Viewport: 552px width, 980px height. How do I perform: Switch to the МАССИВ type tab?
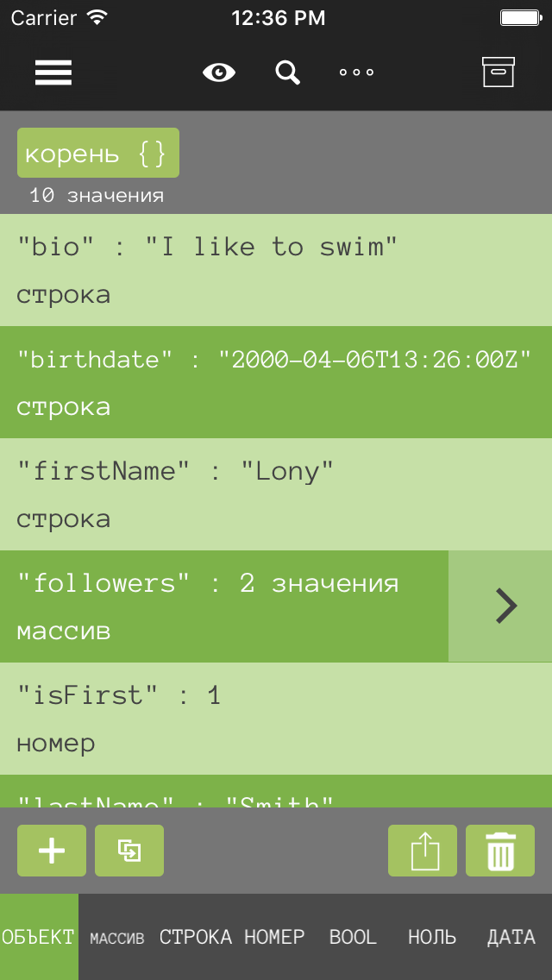tap(116, 937)
